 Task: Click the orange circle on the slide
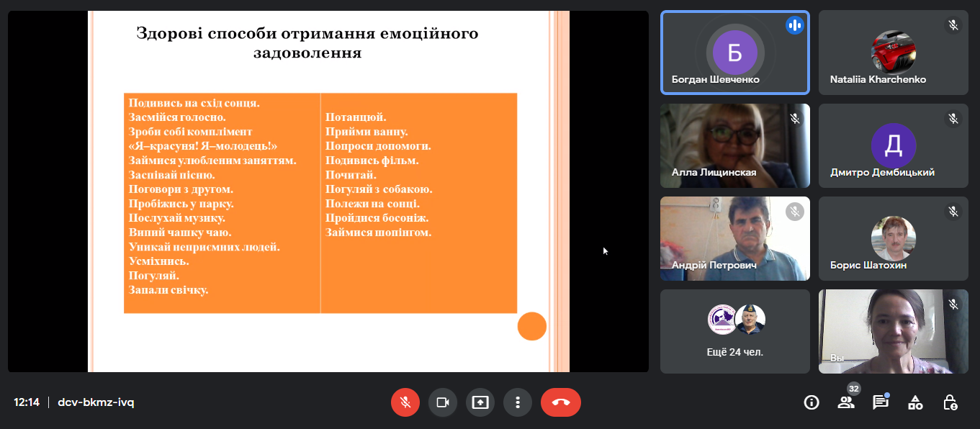tap(532, 326)
